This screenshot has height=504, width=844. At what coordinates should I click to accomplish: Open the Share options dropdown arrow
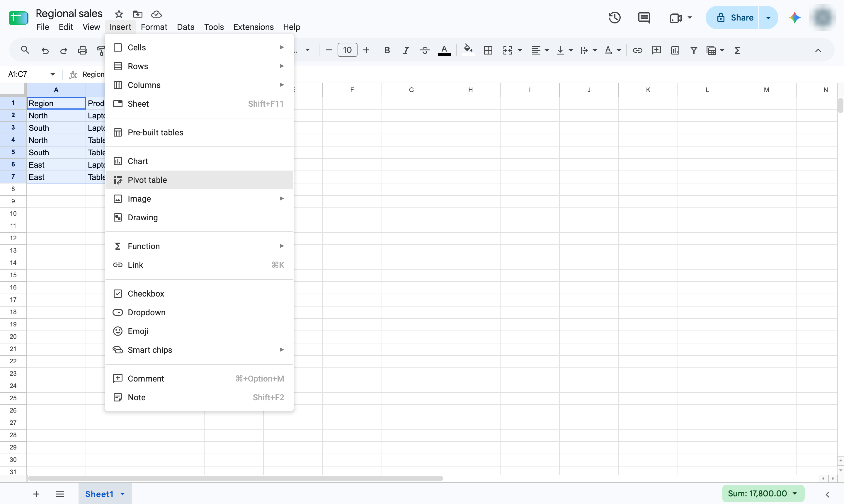[x=768, y=18]
